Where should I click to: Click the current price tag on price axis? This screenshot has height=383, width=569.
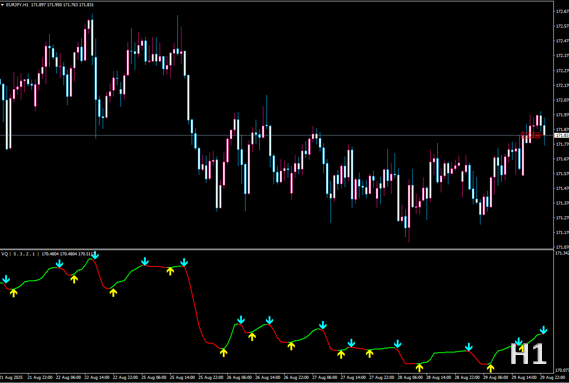[x=561, y=135]
